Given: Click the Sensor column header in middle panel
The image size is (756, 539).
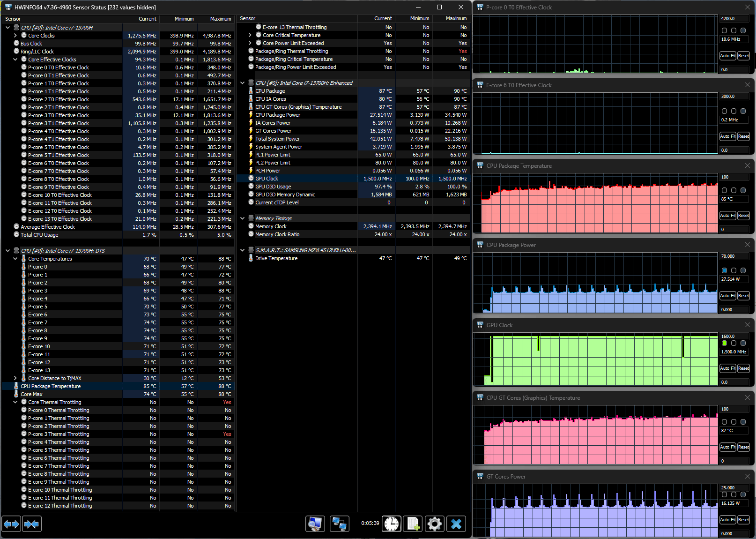Looking at the screenshot, I should pyautogui.click(x=248, y=19).
